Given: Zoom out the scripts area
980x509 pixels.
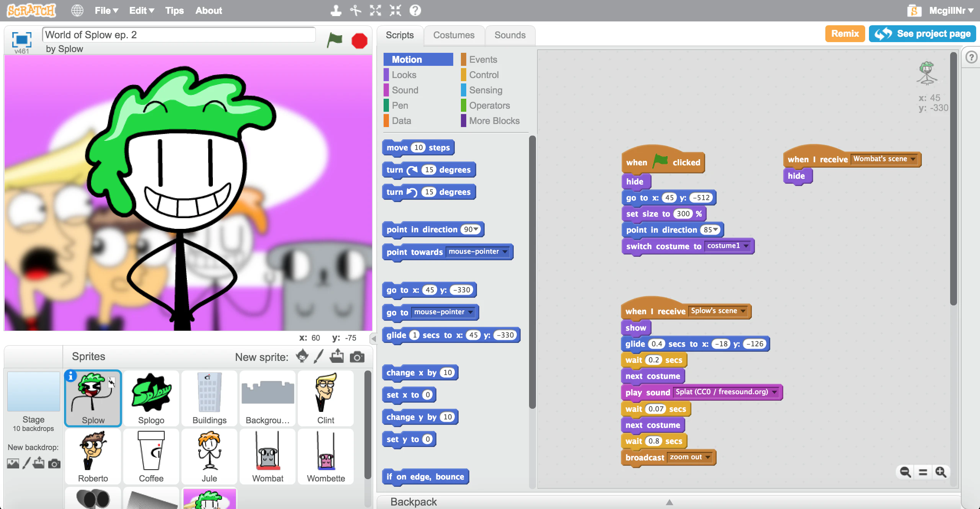Looking at the screenshot, I should tap(905, 472).
